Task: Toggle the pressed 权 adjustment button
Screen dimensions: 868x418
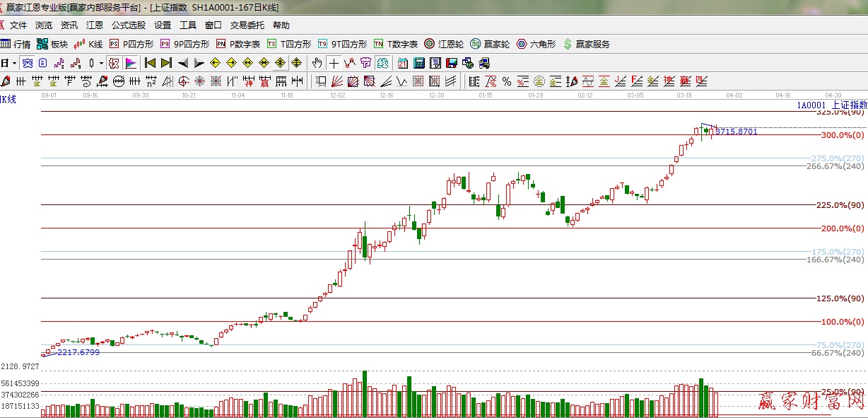Action: pyautogui.click(x=113, y=63)
